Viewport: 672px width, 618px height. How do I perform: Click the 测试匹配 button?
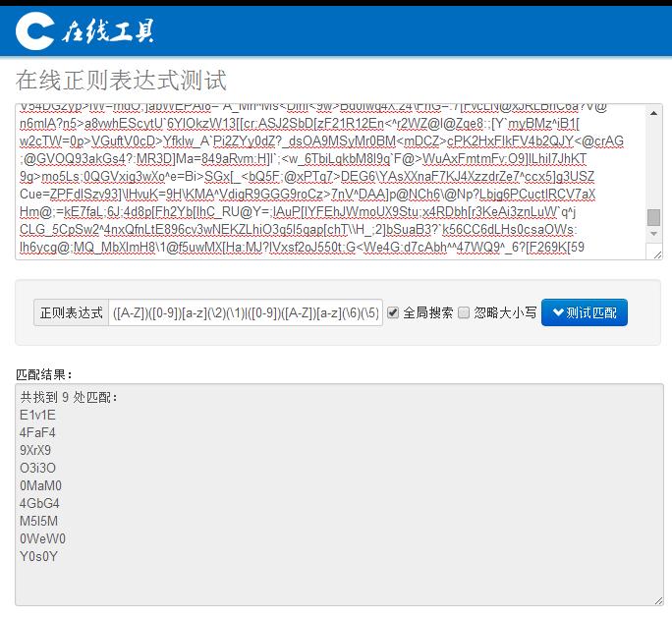[585, 312]
